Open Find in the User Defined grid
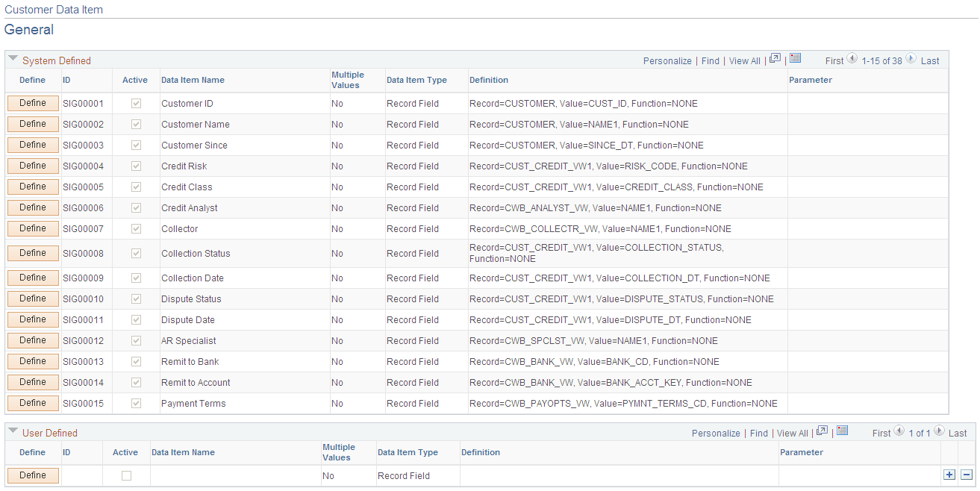 click(759, 433)
